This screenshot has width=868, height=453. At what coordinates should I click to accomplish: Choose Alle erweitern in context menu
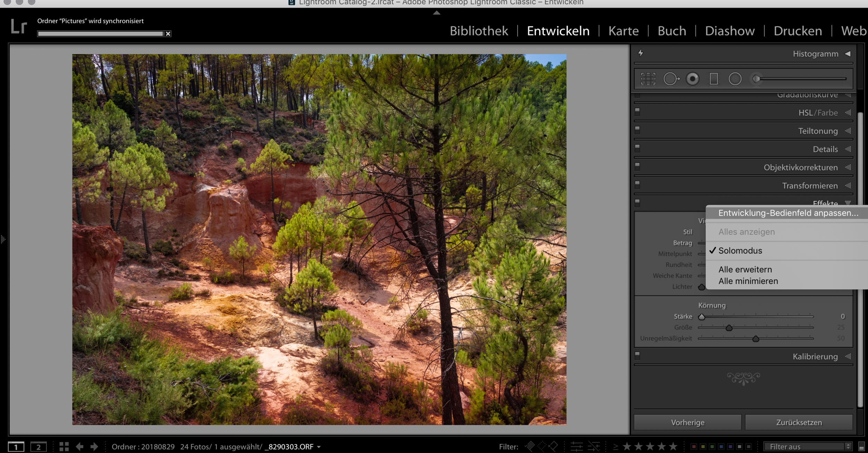pos(787,270)
